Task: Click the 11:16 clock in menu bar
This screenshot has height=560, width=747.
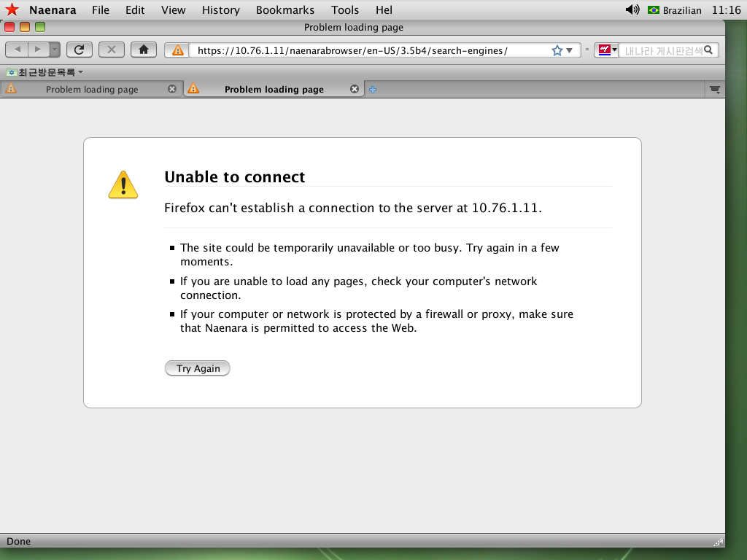Action: coord(726,10)
